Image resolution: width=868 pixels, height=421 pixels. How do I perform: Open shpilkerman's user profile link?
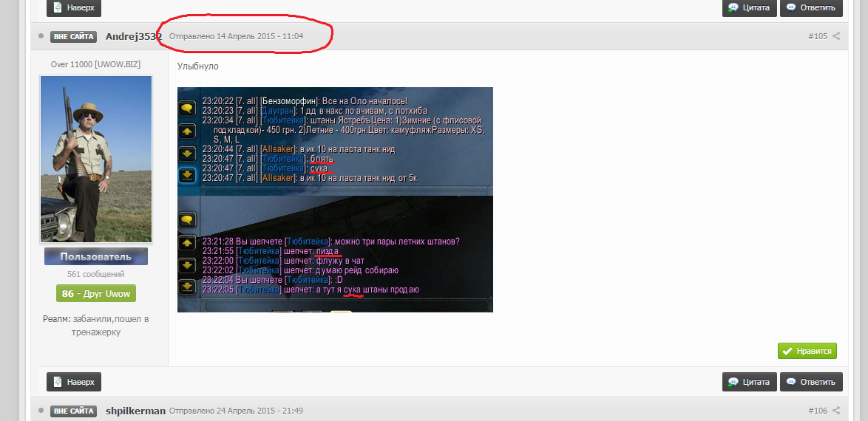(135, 411)
